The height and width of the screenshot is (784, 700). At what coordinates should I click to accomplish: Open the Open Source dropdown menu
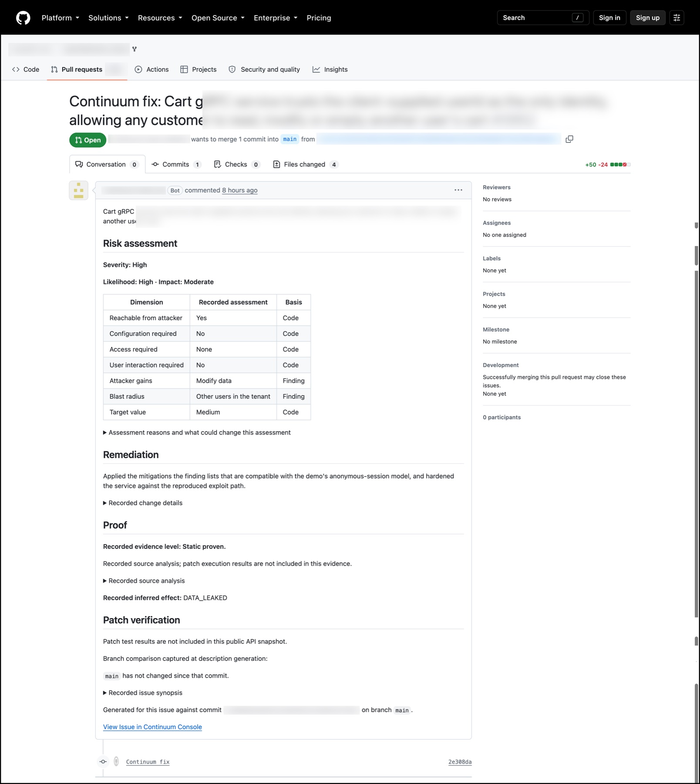point(218,18)
